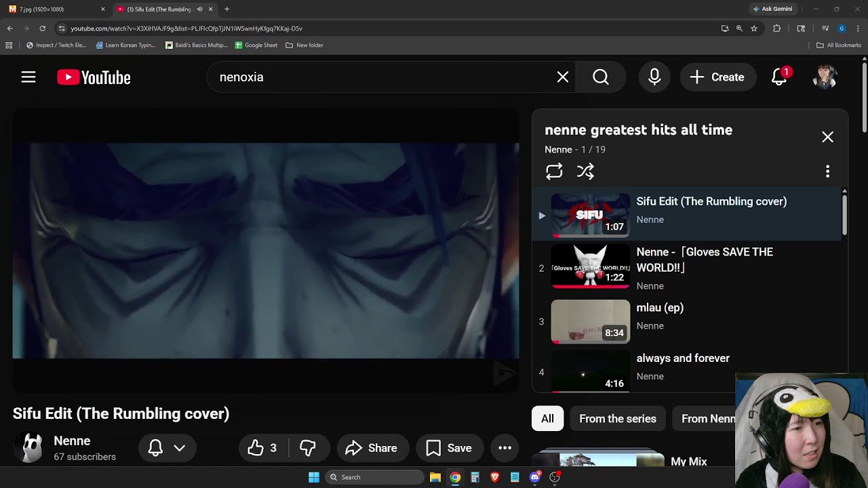This screenshot has height=488, width=868.
Task: Open the notifications bell
Action: [x=779, y=77]
